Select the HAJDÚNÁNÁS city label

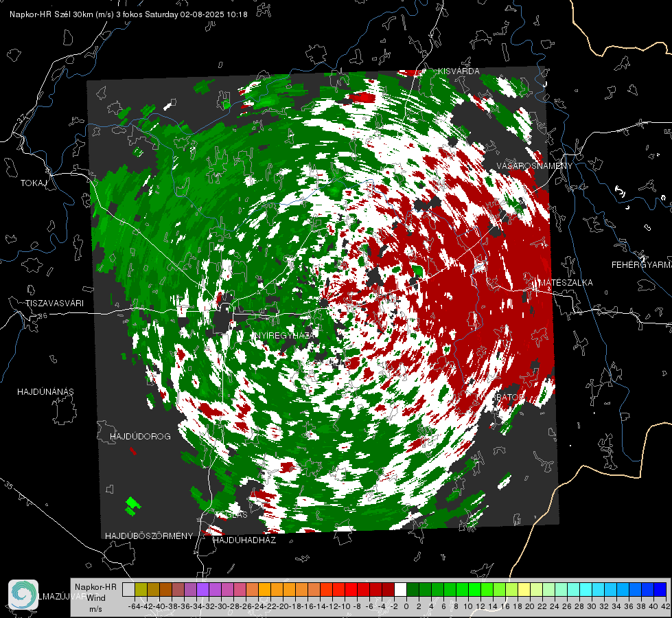pyautogui.click(x=45, y=392)
